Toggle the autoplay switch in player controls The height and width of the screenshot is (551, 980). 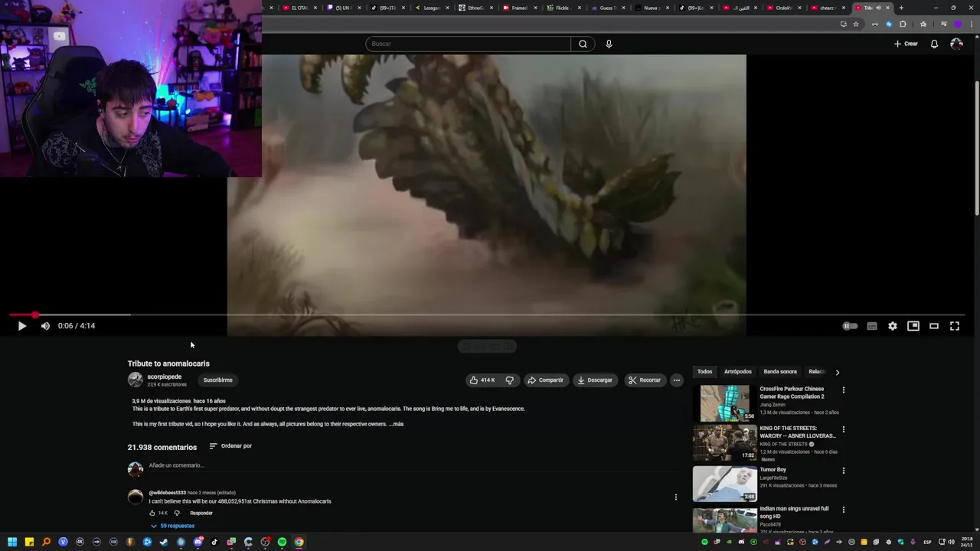coord(850,326)
